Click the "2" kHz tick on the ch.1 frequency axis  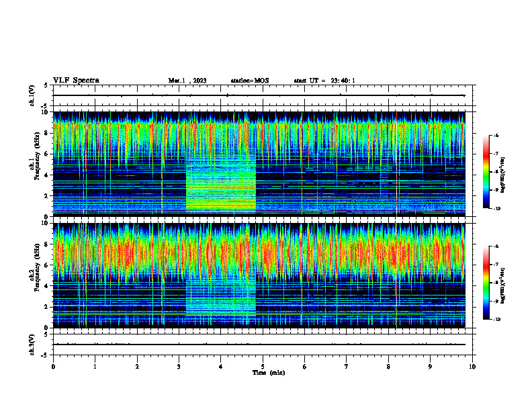48,195
